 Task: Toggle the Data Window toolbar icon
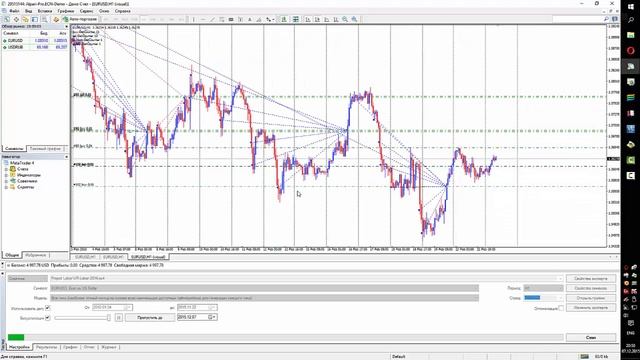click(35, 19)
